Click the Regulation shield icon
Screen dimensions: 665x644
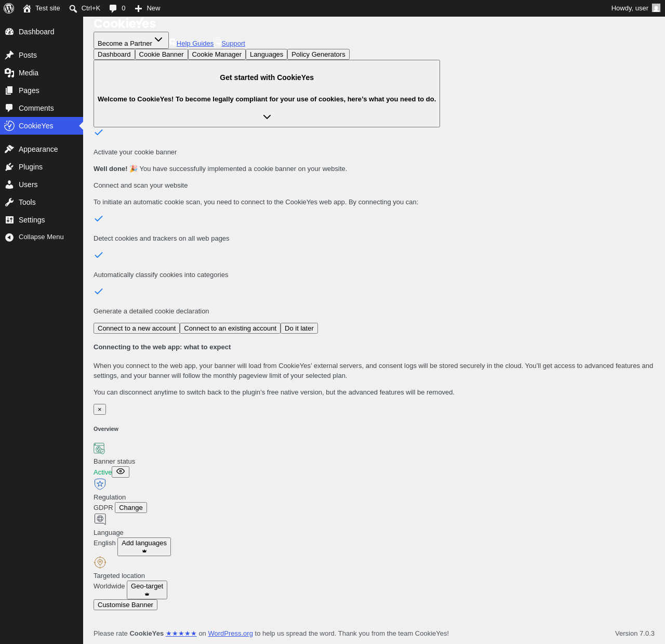point(100,484)
